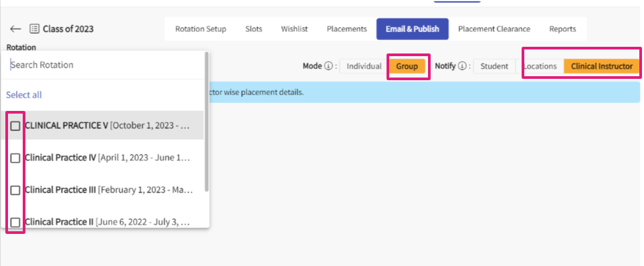This screenshot has height=266, width=644.
Task: Click the Notify info icon
Action: tap(462, 66)
